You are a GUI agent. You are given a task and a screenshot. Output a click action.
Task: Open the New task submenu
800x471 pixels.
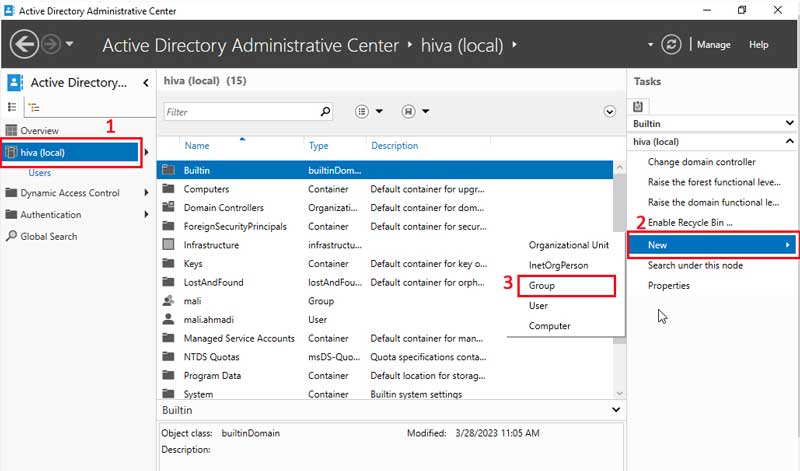[713, 245]
